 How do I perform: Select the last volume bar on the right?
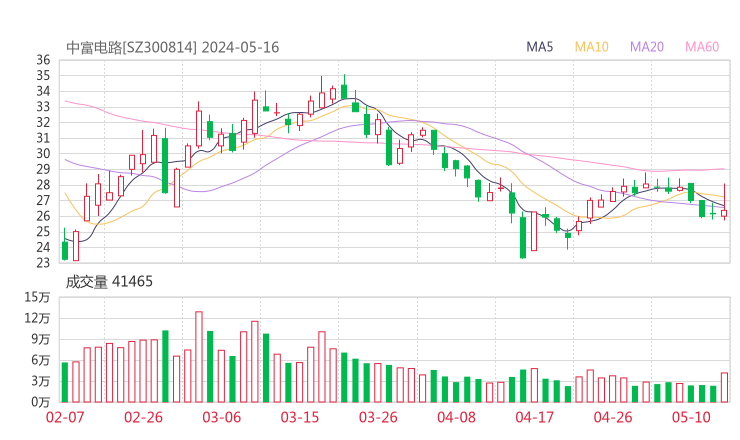point(724,388)
